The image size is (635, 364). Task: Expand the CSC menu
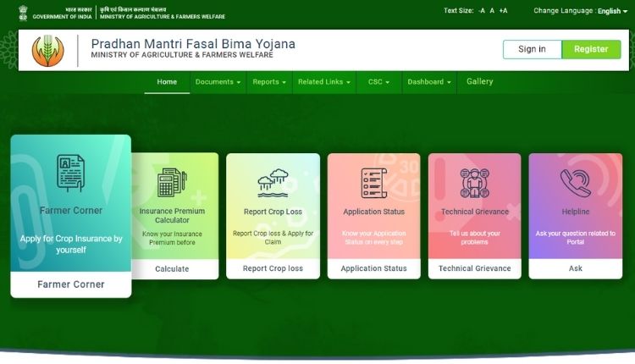point(378,82)
